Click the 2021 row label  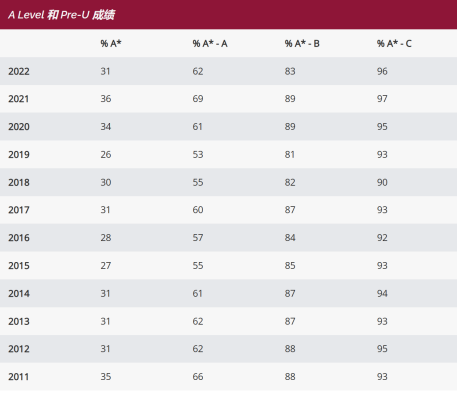(19, 99)
